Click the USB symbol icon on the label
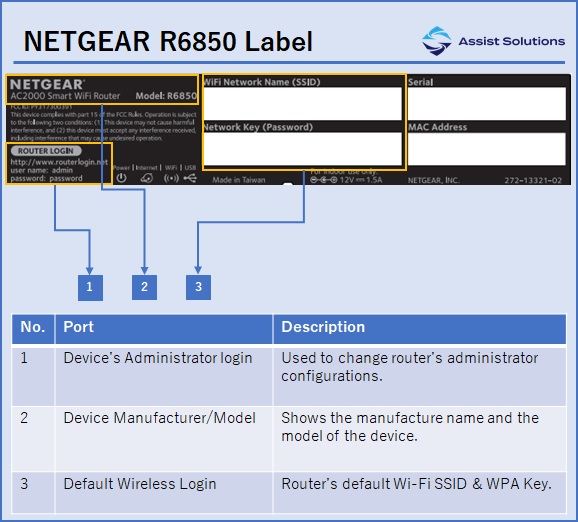578x522 pixels. (190, 178)
